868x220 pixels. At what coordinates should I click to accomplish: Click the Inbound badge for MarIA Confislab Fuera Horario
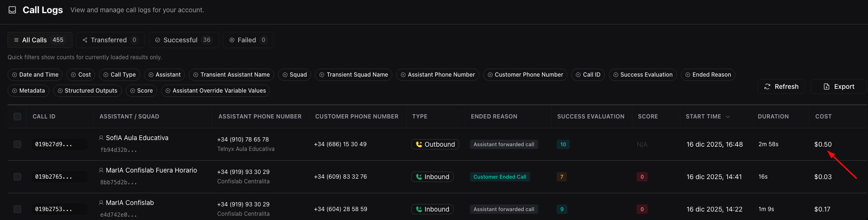coord(432,177)
